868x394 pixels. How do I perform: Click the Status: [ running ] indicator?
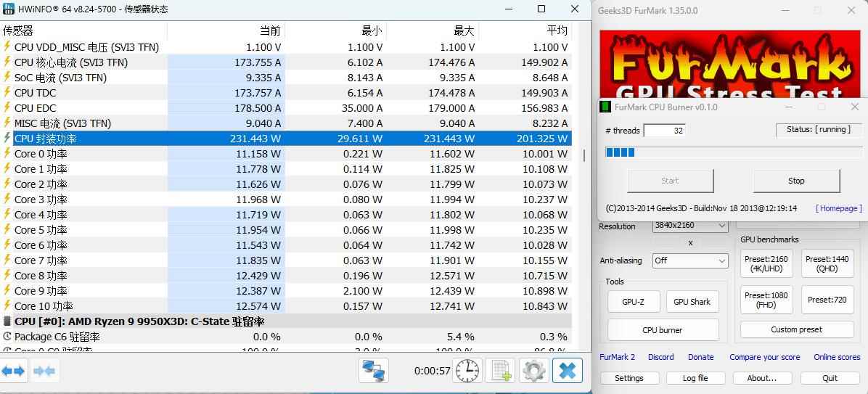tap(818, 129)
